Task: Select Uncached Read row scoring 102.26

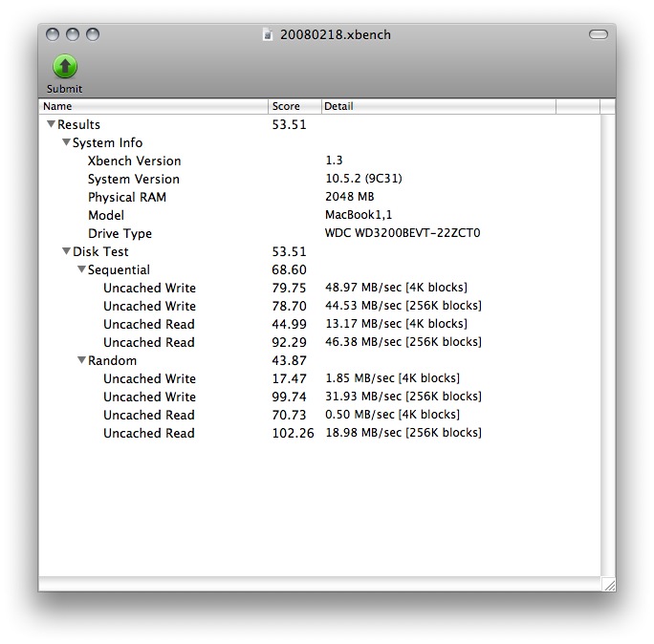Action: pyautogui.click(x=319, y=433)
